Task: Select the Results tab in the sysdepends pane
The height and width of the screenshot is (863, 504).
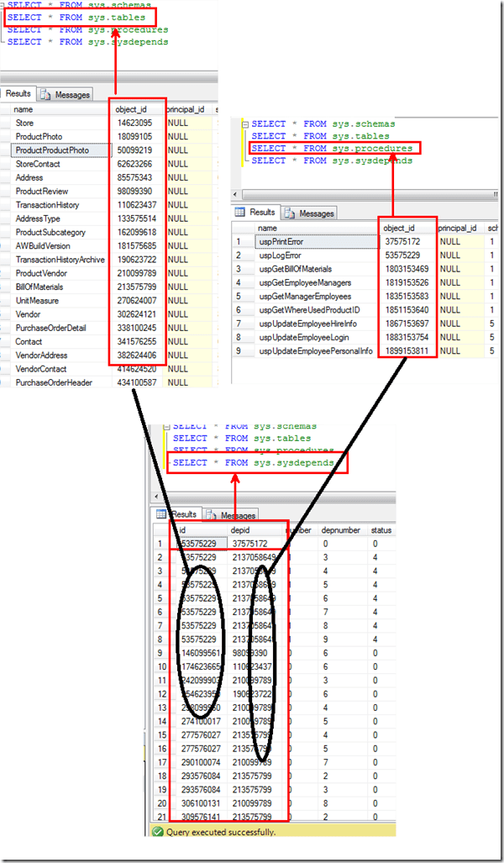Action: (x=177, y=514)
